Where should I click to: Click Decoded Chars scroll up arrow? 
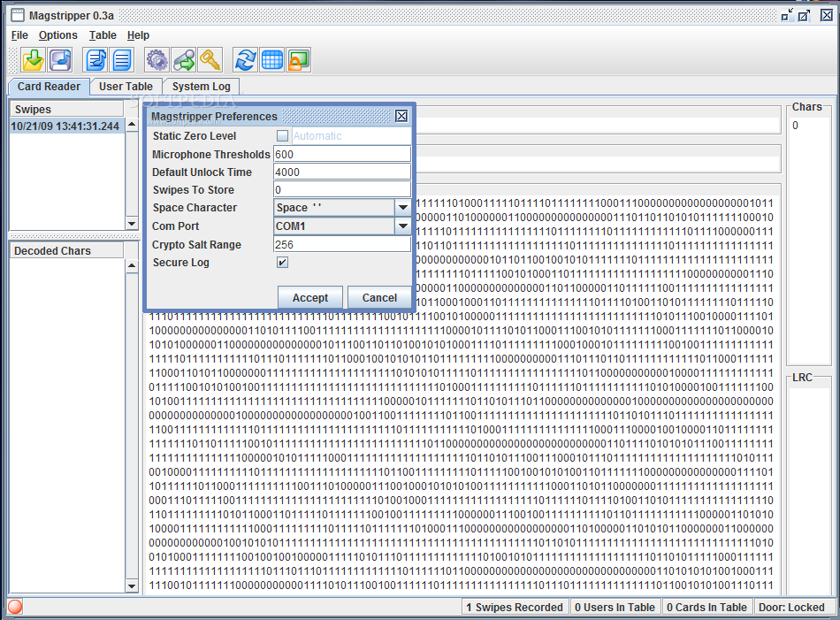click(x=132, y=266)
